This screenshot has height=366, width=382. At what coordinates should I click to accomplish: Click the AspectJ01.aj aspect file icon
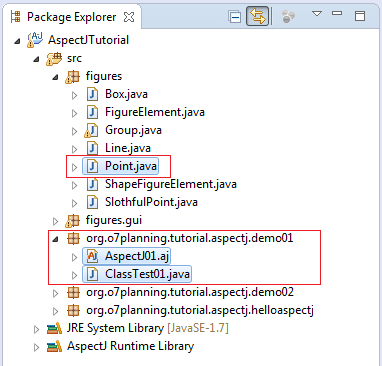click(x=92, y=256)
